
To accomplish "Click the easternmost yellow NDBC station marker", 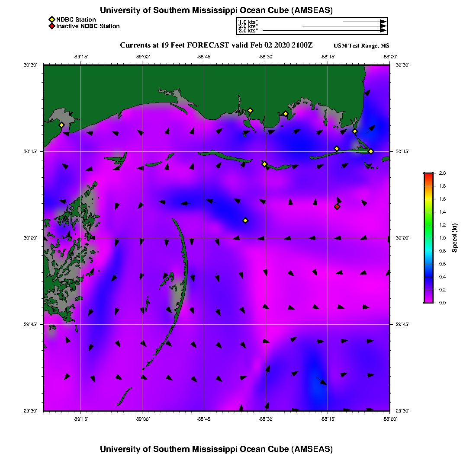I will 371,151.
